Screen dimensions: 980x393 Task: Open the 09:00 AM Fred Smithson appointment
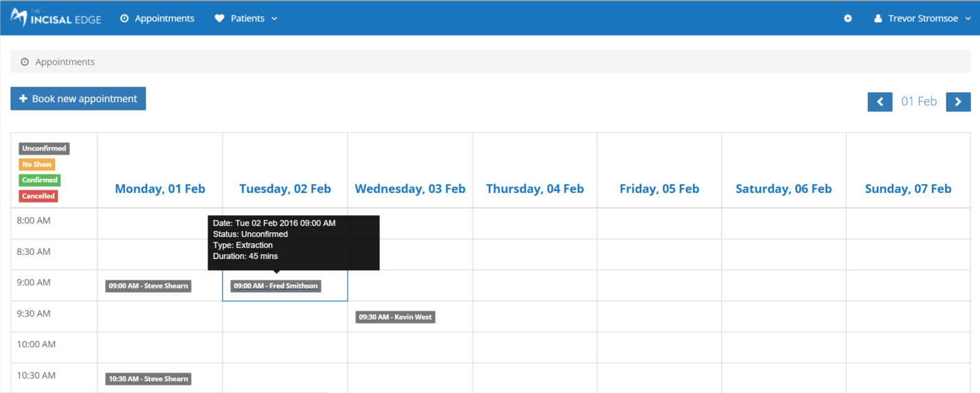click(x=276, y=286)
